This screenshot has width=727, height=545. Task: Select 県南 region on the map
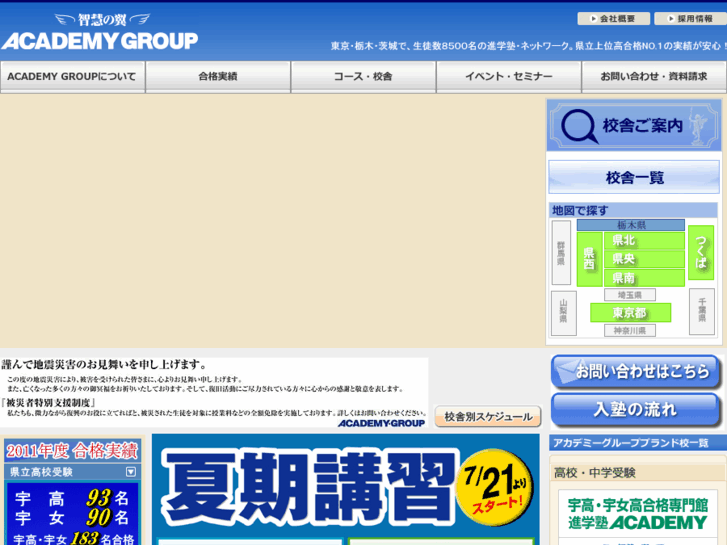(644, 277)
